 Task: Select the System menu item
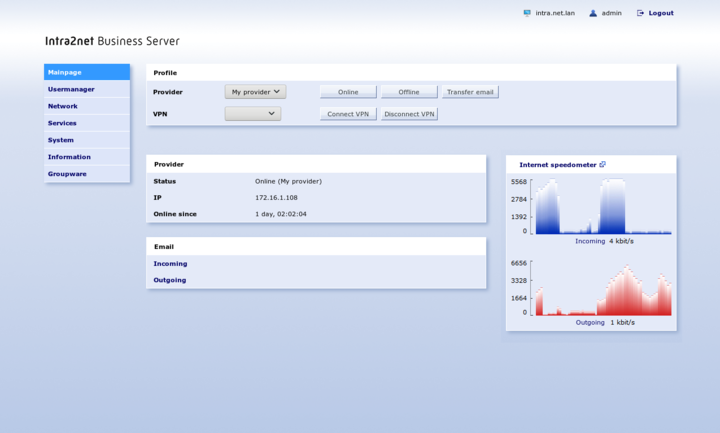[x=87, y=140]
